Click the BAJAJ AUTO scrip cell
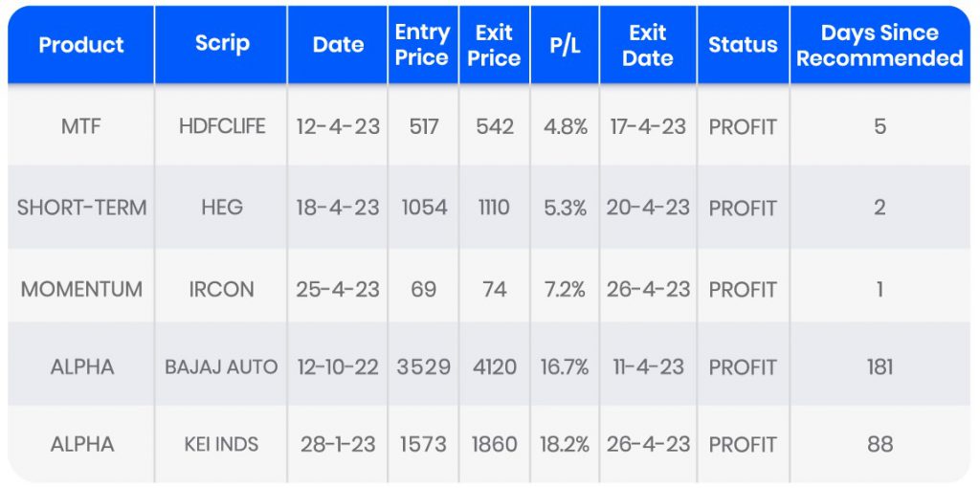This screenshot has height=488, width=980. tap(221, 366)
